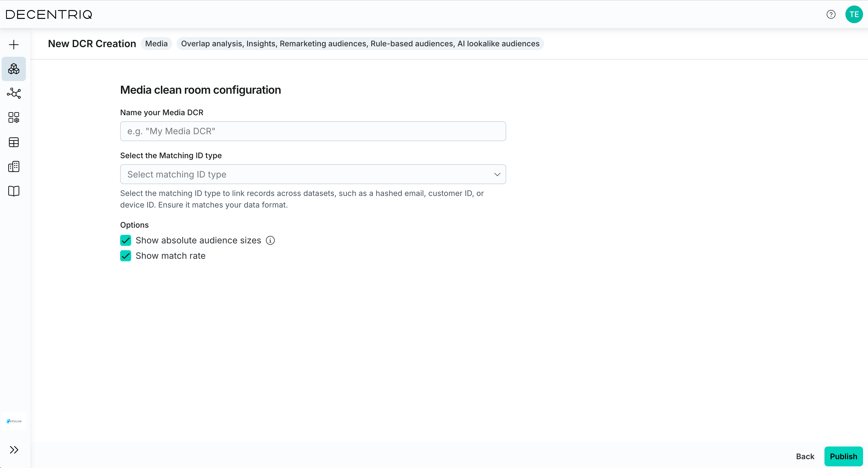Open the table datasets sidebar icon

point(14,142)
